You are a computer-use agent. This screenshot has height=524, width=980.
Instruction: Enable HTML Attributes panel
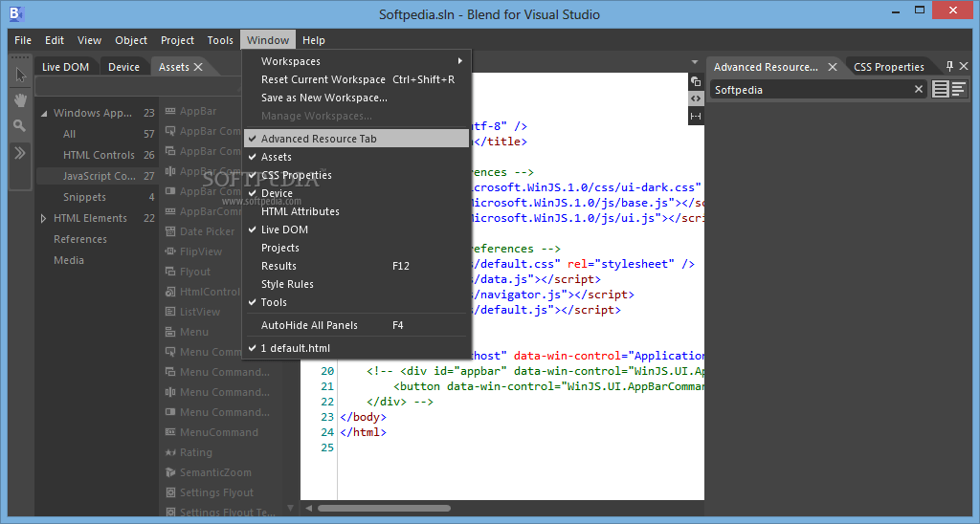coord(356,211)
